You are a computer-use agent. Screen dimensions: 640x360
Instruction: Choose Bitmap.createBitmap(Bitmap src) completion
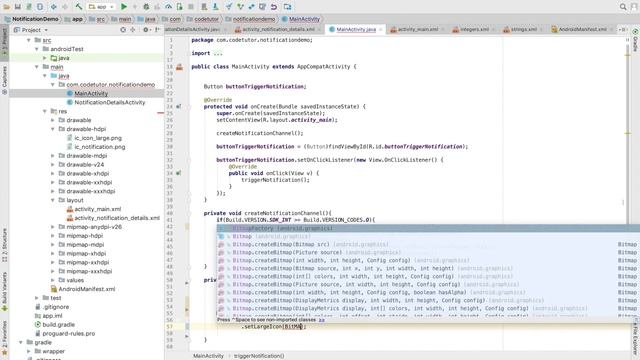coord(428,244)
